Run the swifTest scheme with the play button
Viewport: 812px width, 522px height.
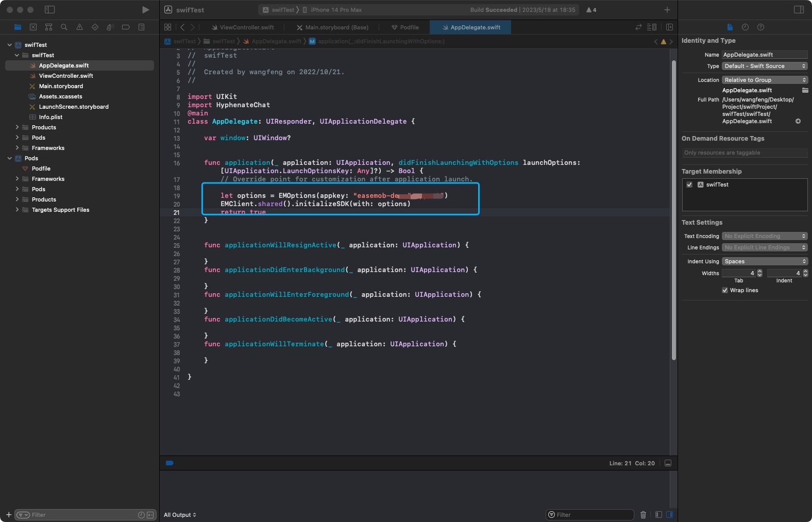point(145,10)
